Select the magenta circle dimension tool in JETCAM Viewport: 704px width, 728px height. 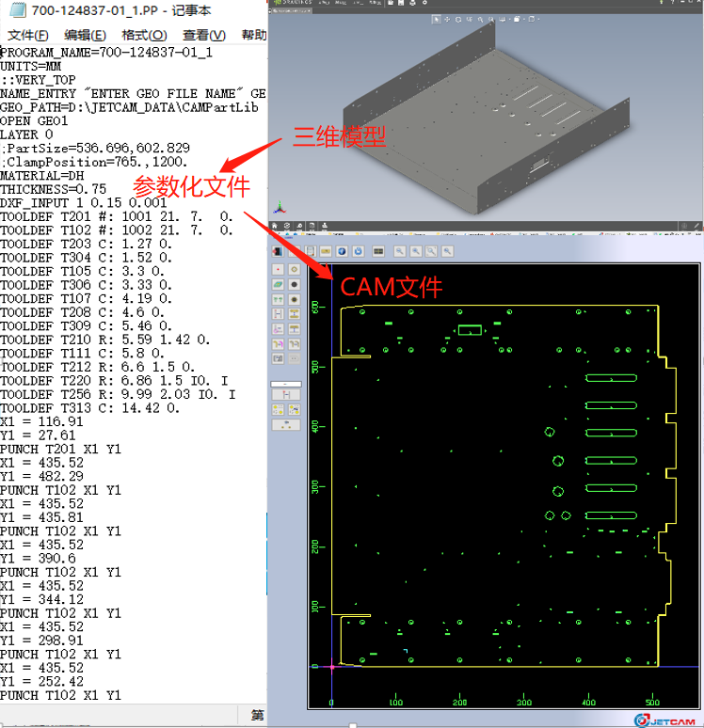coord(278,329)
